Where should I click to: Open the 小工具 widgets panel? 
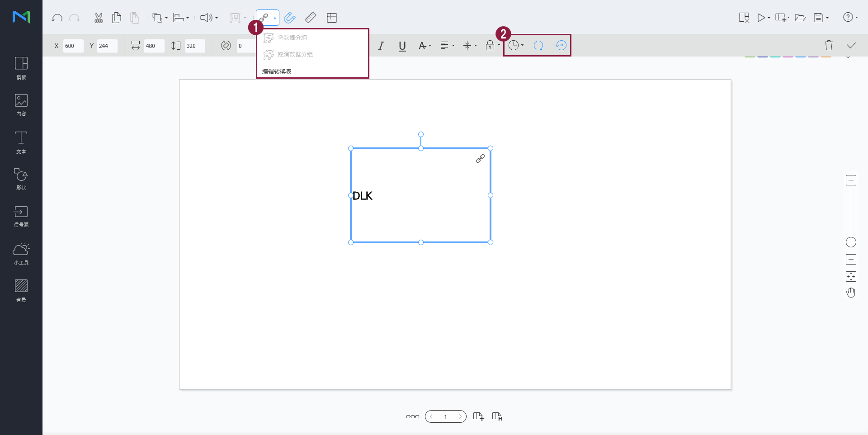[21, 254]
